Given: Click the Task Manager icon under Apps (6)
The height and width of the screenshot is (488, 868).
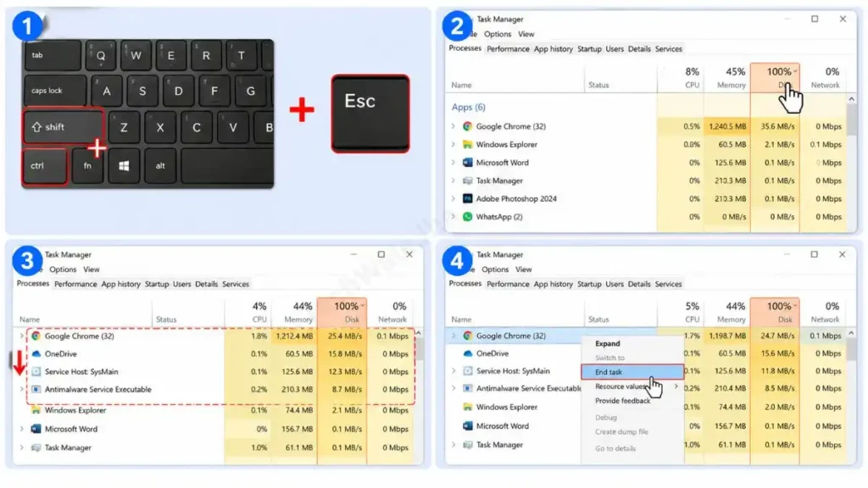Looking at the screenshot, I should pos(467,181).
